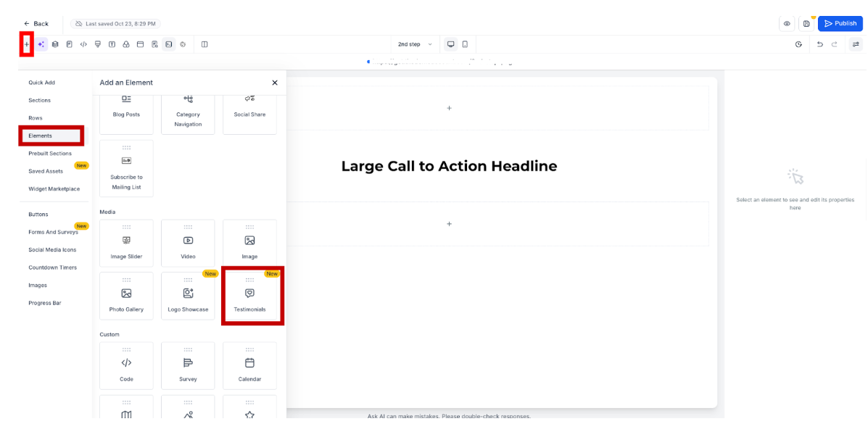The width and height of the screenshot is (868, 424).
Task: Open the 2nd step dropdown
Action: coord(416,44)
